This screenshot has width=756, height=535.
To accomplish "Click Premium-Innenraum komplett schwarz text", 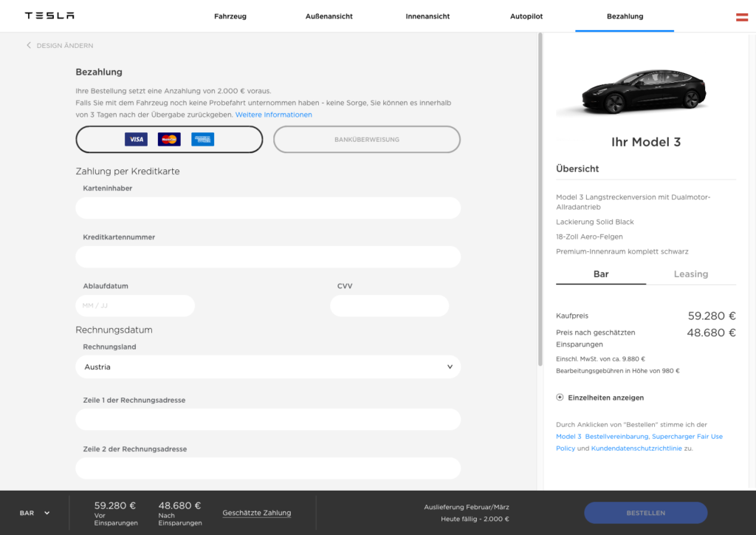I will pyautogui.click(x=622, y=251).
